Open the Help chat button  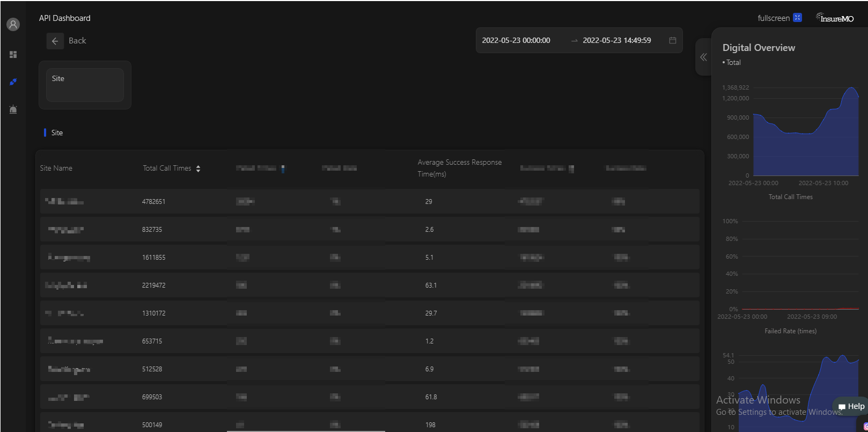(x=851, y=406)
